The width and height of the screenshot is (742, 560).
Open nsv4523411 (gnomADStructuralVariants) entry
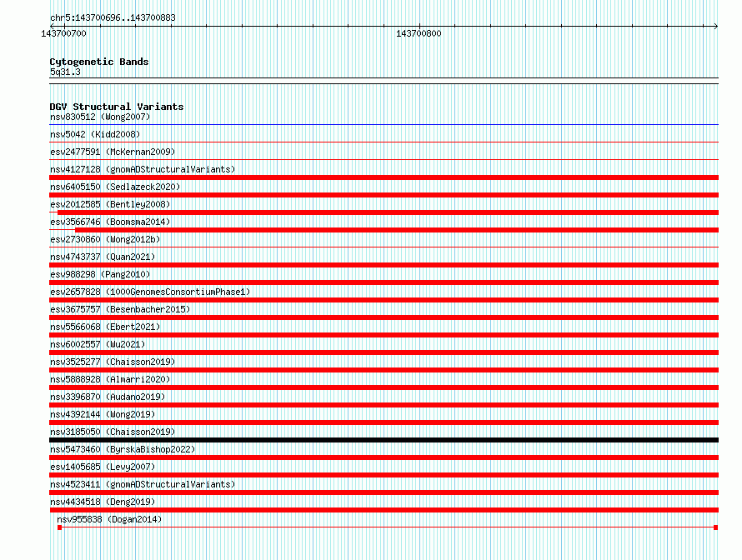143,484
